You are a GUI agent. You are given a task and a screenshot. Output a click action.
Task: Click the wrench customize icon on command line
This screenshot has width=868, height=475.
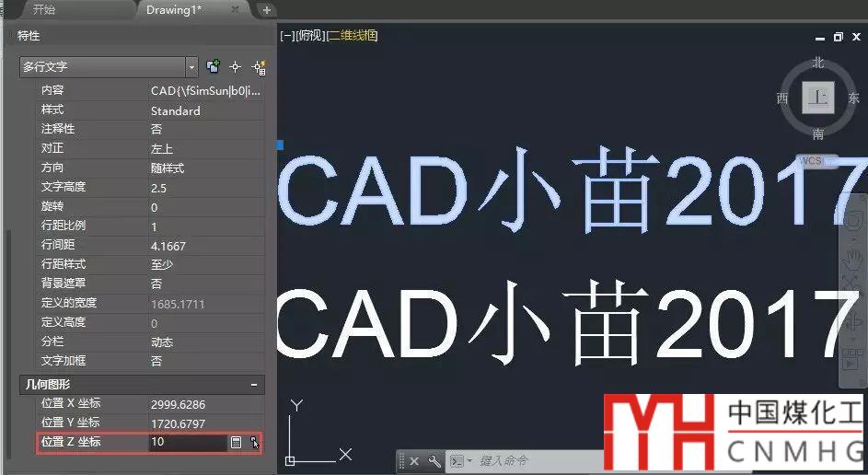(434, 460)
